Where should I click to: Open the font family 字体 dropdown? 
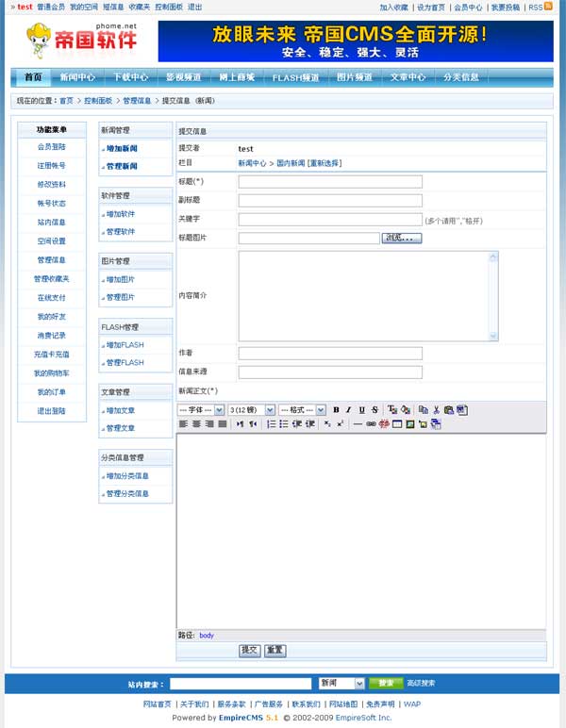(201, 410)
